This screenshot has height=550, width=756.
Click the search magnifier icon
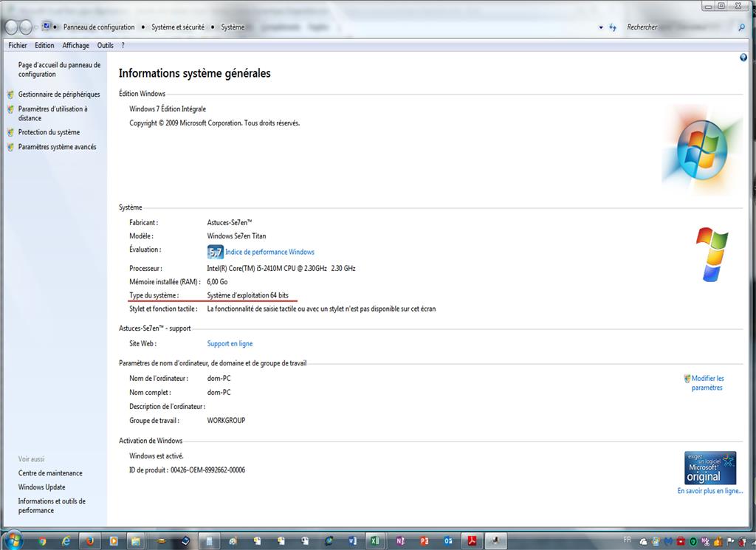(741, 27)
